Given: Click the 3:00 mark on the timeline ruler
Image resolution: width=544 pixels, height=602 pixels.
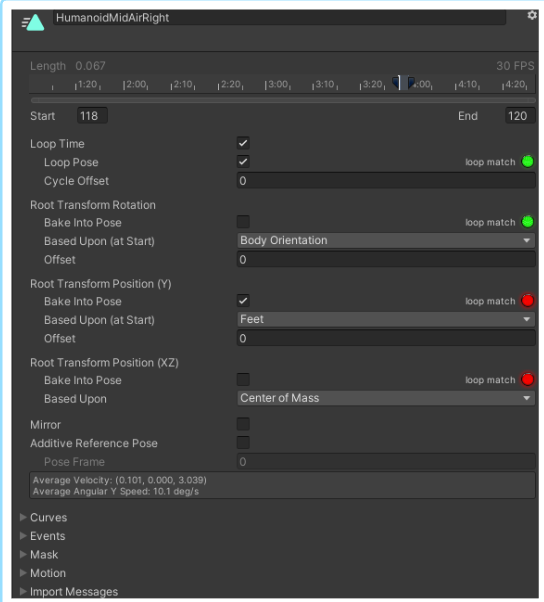Looking at the screenshot, I should [278, 84].
